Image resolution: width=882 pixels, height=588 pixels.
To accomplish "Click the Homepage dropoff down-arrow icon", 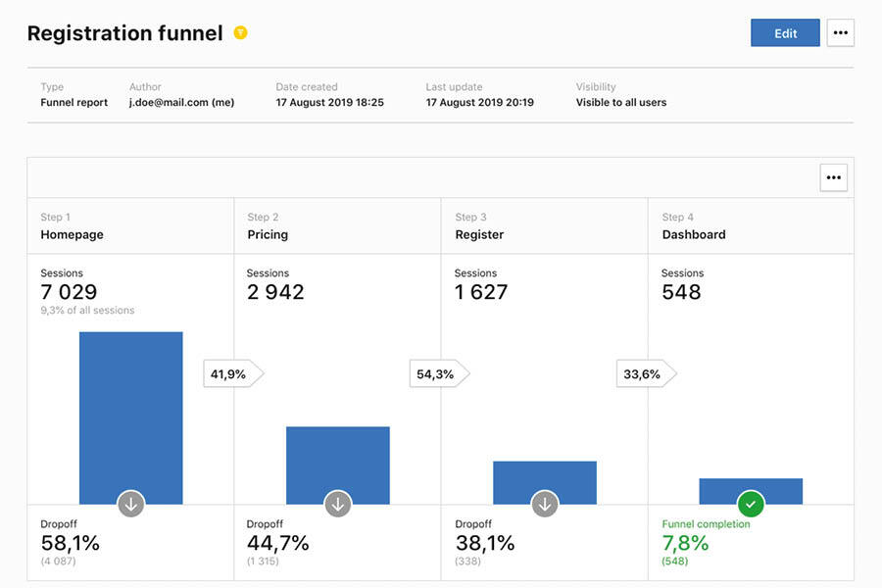I will coord(131,504).
